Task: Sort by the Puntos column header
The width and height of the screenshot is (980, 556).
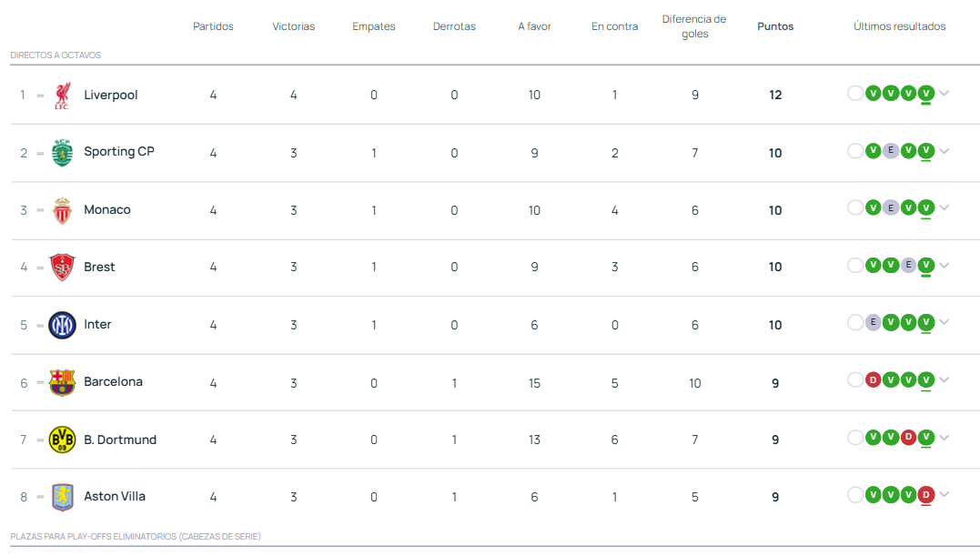Action: point(775,26)
